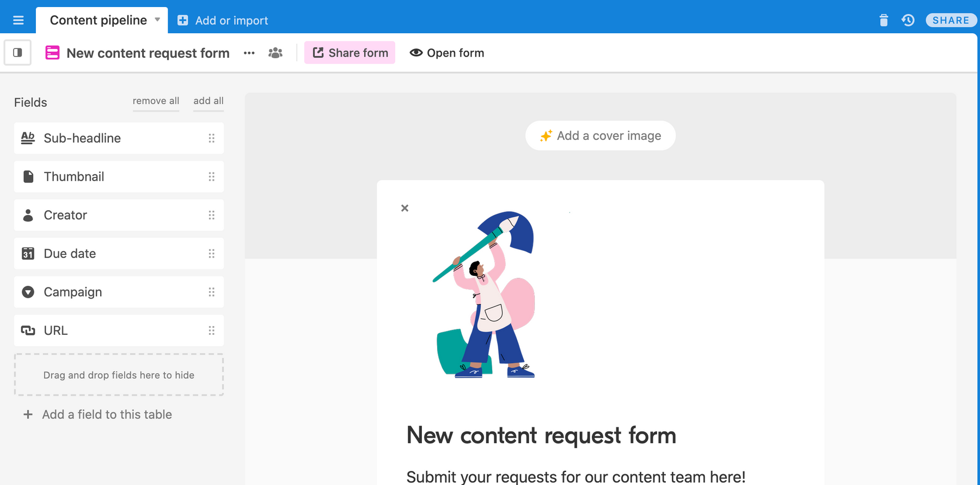The width and height of the screenshot is (980, 485).
Task: Add a cover image
Action: pyautogui.click(x=600, y=136)
